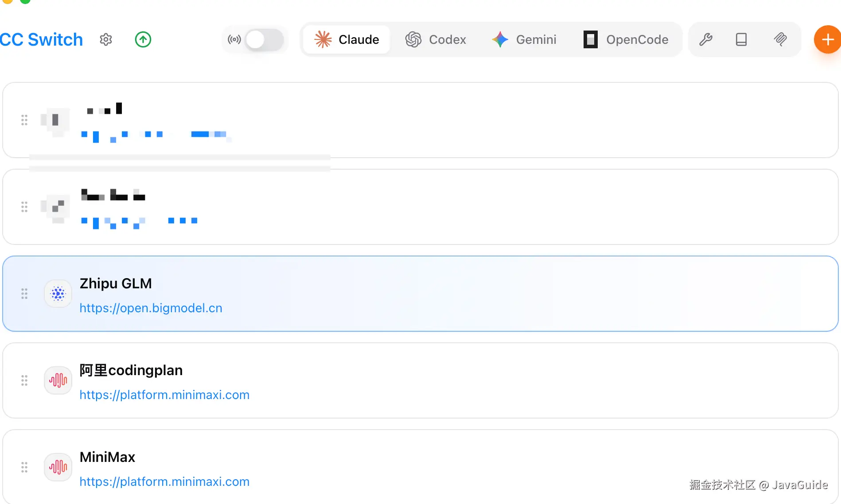Click the Zhipu GLM provider name
Screen dimensions: 841x504
point(116,283)
